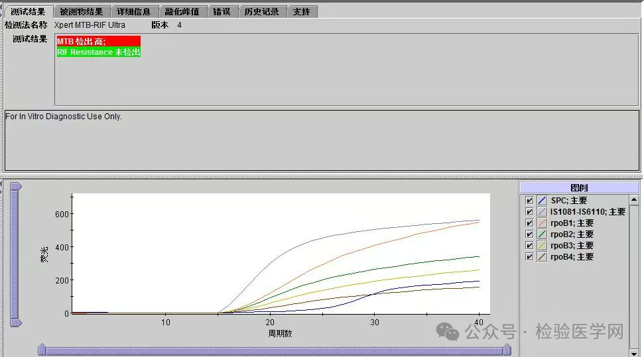This screenshot has width=644, height=357.
Task: Uncheck the rpoB4 curve checkbox
Action: 529,257
